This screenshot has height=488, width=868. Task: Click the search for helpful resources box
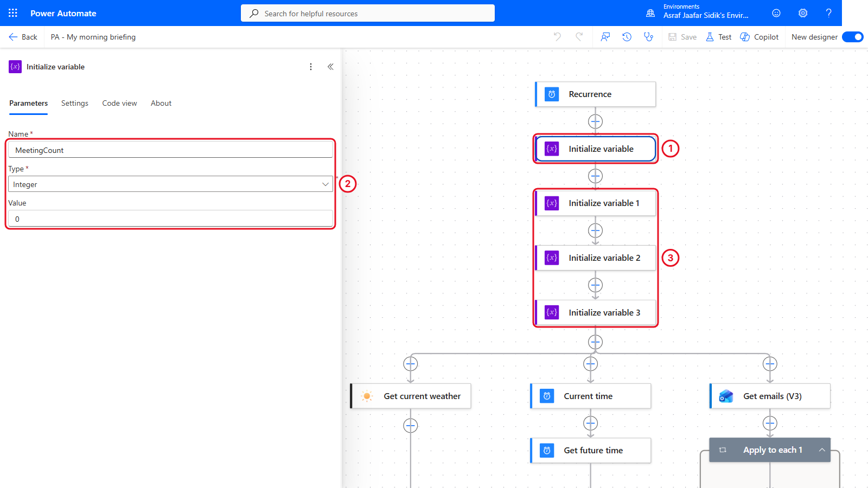pyautogui.click(x=368, y=13)
